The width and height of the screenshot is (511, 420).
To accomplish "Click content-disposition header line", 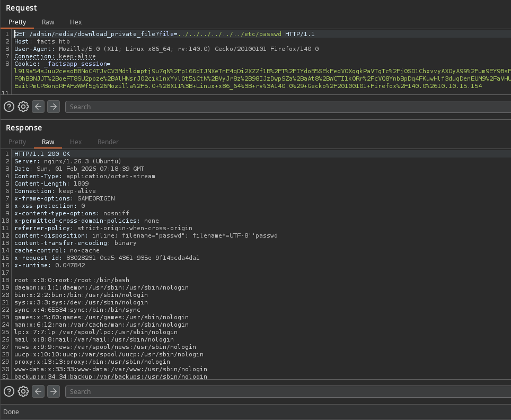I will 146,236.
